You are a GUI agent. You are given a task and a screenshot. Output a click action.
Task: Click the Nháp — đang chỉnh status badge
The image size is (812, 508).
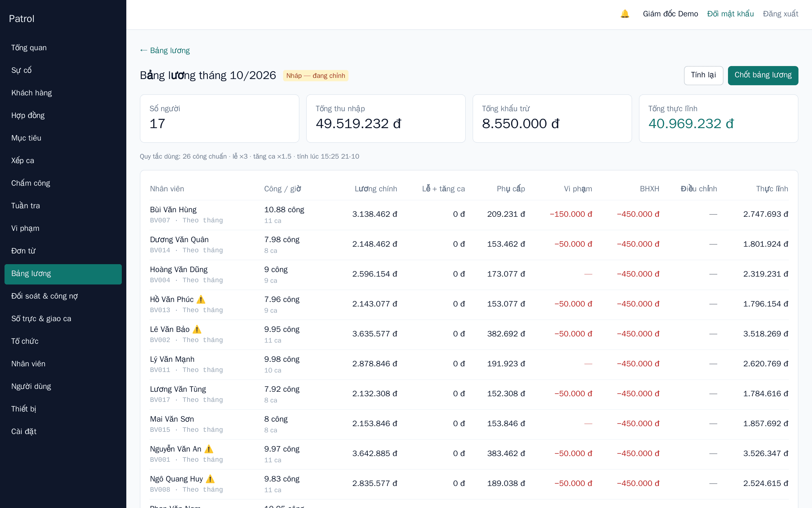tap(315, 76)
